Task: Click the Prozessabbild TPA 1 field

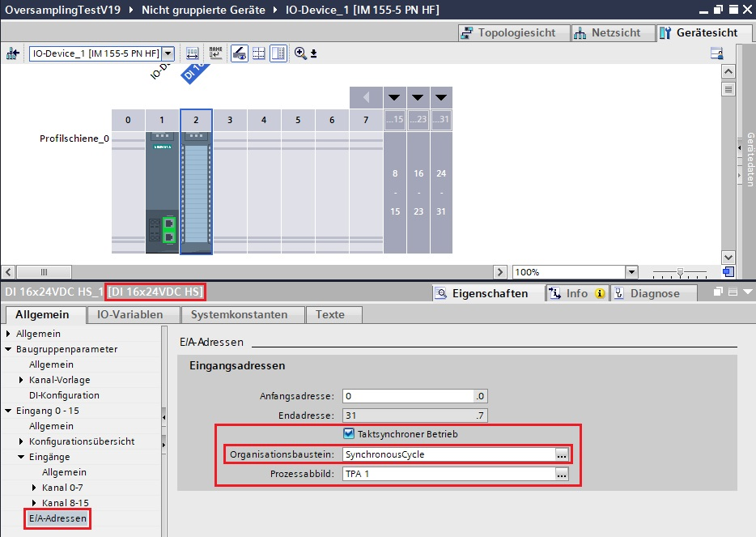Action: click(449, 474)
